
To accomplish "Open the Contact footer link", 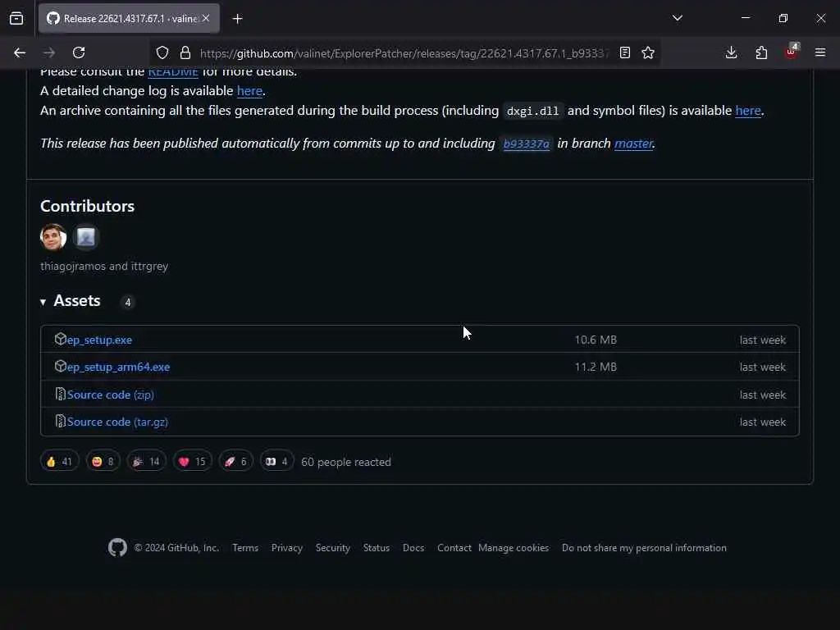I will tap(454, 548).
